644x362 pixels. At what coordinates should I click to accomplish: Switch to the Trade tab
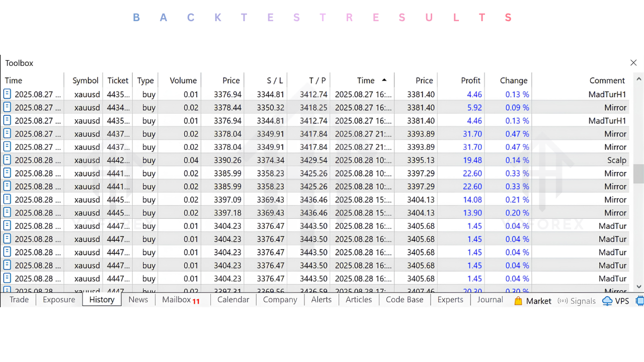[x=19, y=300]
